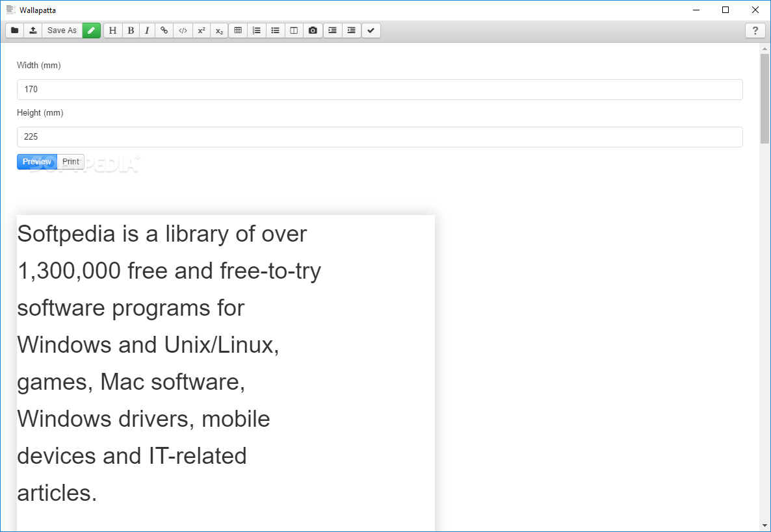Open a file with the folder icon

15,31
